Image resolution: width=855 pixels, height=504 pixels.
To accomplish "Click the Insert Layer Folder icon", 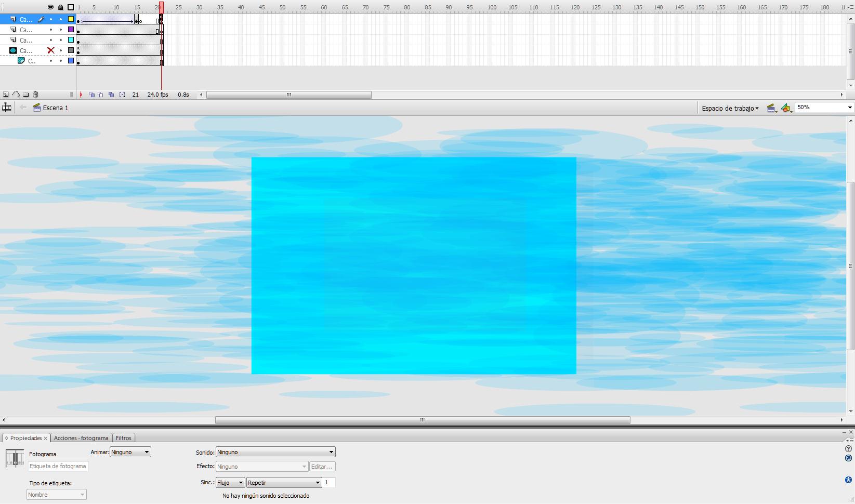I will click(x=26, y=95).
